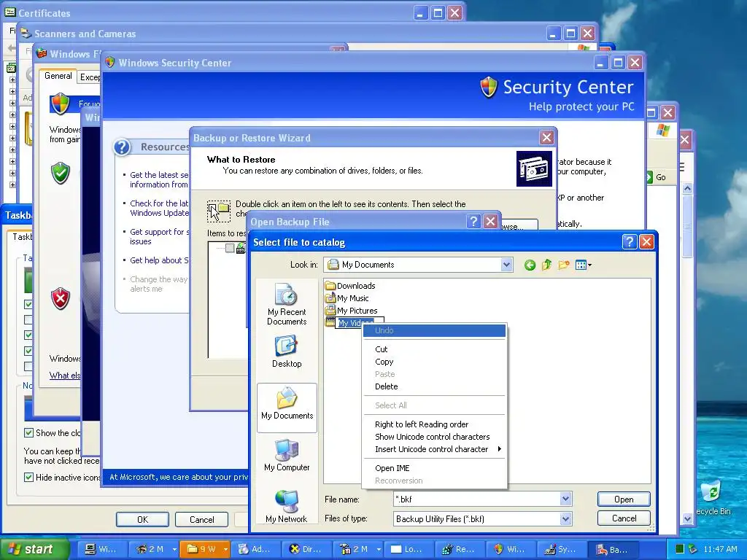Click OK in Taskbar properties dialog
The width and height of the screenshot is (747, 560).
pos(142,519)
